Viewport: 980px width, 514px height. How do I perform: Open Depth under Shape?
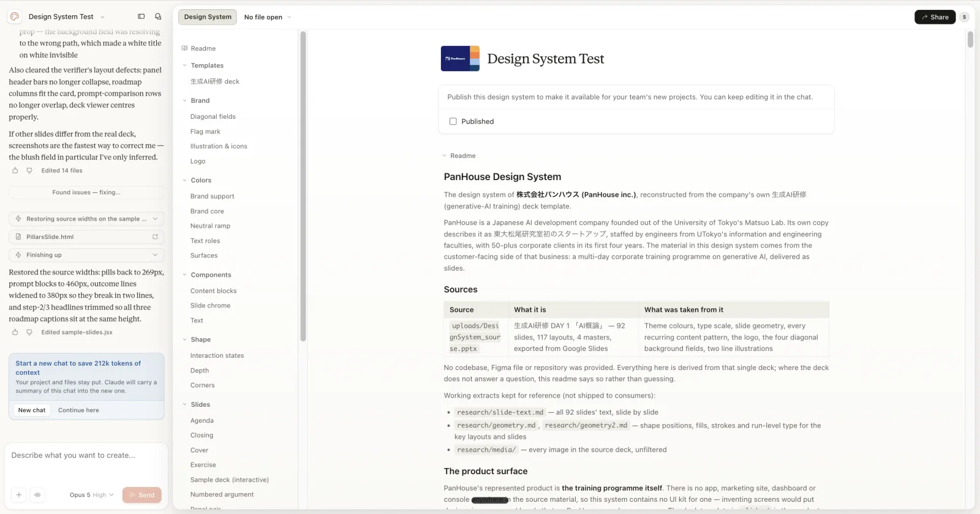click(200, 371)
